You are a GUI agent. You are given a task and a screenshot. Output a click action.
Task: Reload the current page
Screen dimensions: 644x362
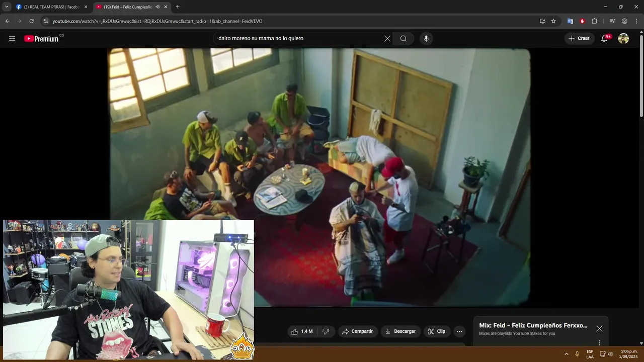(31, 21)
